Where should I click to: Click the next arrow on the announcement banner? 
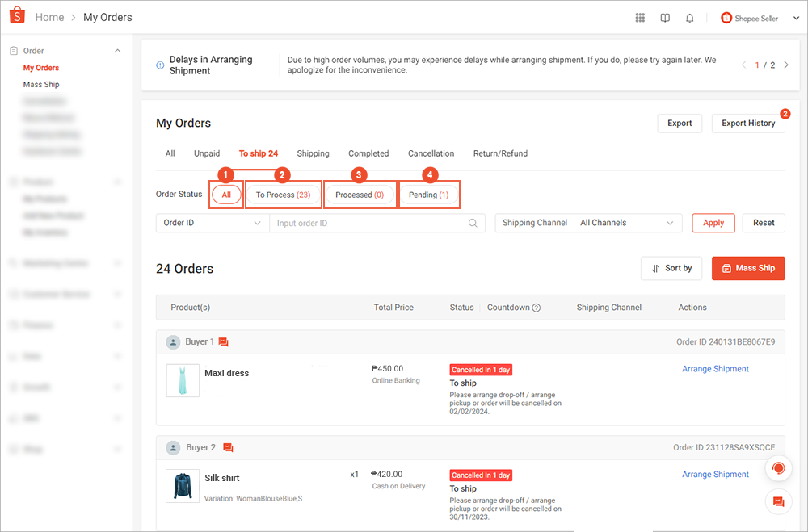click(785, 65)
